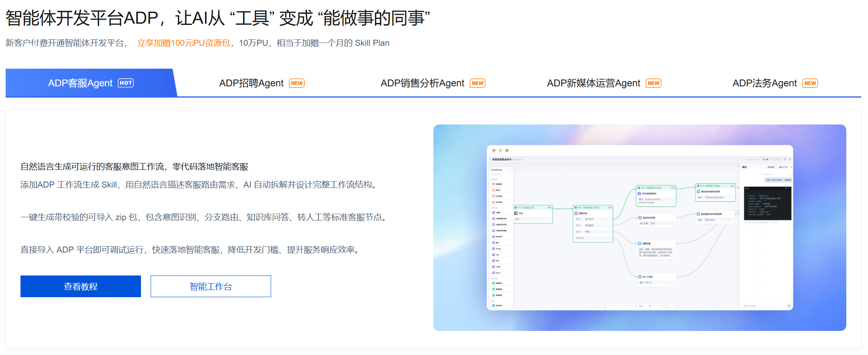Click the paragraph starting 一键生成带校验的可导入 zip 包

click(205, 217)
